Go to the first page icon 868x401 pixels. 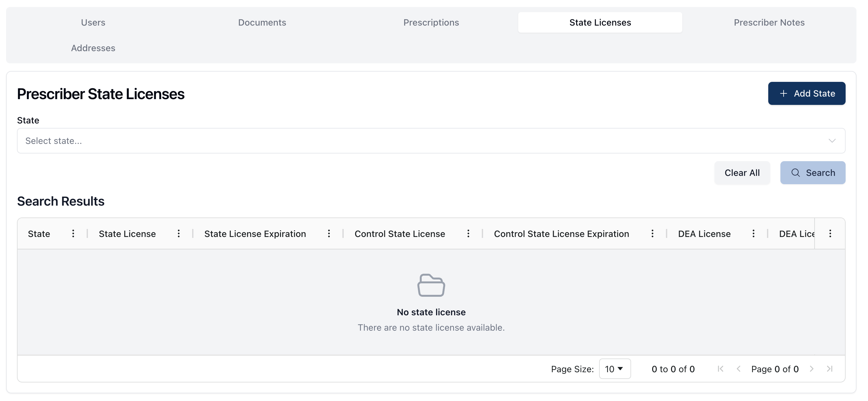(x=720, y=369)
